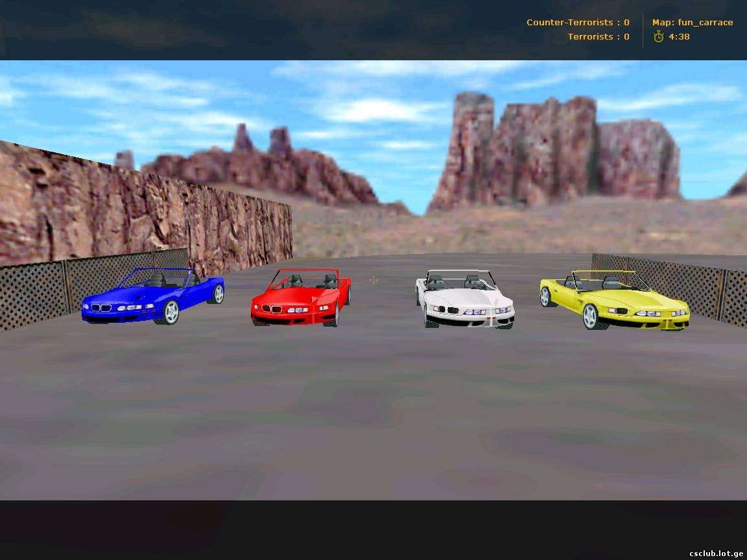Click the 'Map: fun_carrace' label
The height and width of the screenshot is (560, 747).
693,23
